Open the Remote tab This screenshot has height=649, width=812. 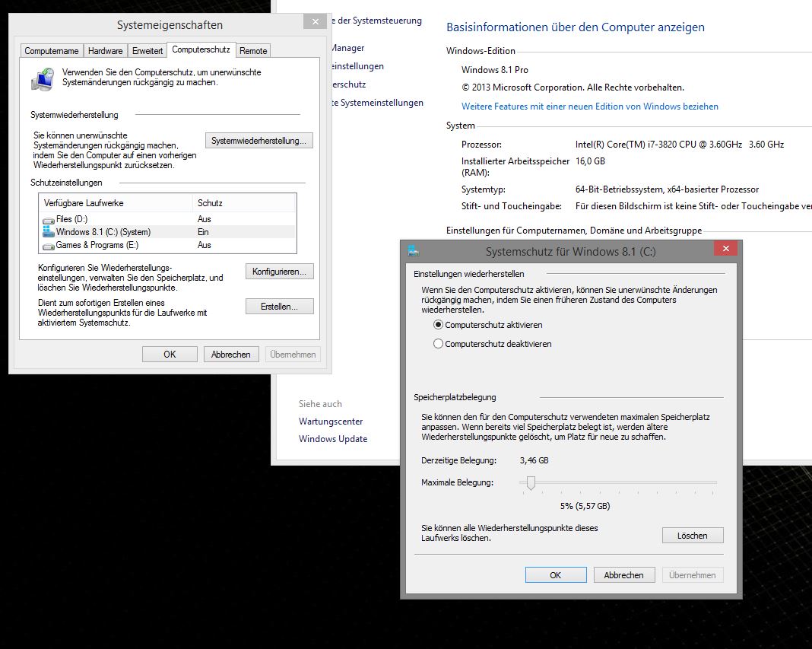pos(253,51)
